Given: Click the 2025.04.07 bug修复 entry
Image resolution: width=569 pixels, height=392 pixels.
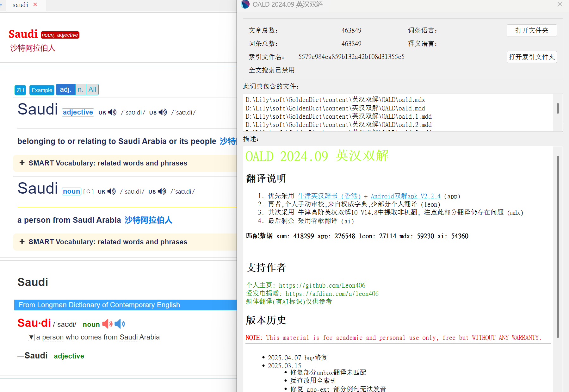Looking at the screenshot, I should pyautogui.click(x=298, y=358).
